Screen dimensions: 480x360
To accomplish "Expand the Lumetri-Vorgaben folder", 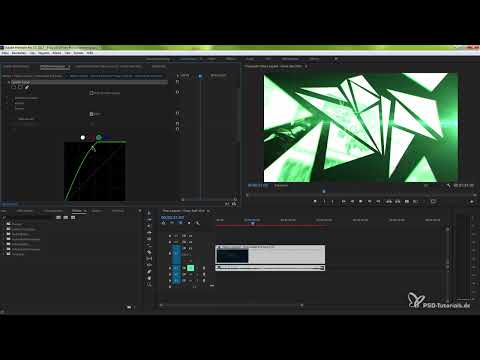I will pyautogui.click(x=4, y=229).
